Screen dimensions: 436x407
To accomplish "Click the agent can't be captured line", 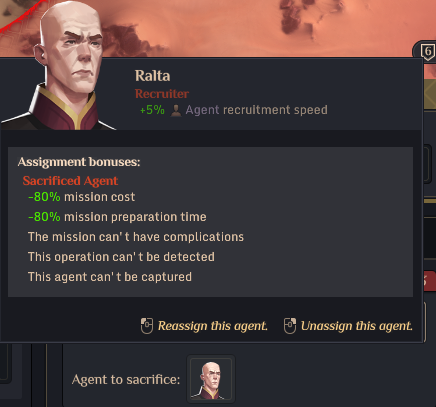I will coord(110,277).
